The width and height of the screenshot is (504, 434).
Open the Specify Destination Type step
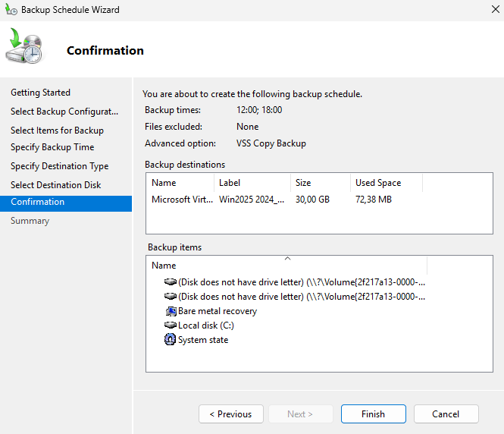(x=59, y=166)
